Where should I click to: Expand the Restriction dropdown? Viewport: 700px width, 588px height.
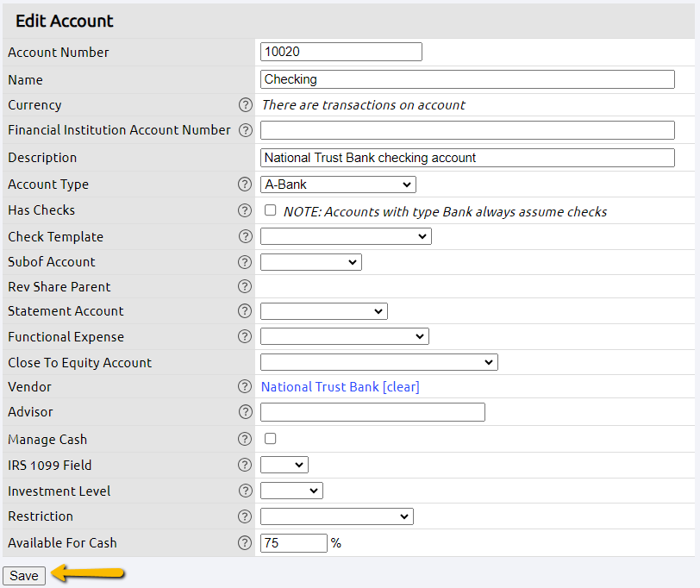[337, 516]
